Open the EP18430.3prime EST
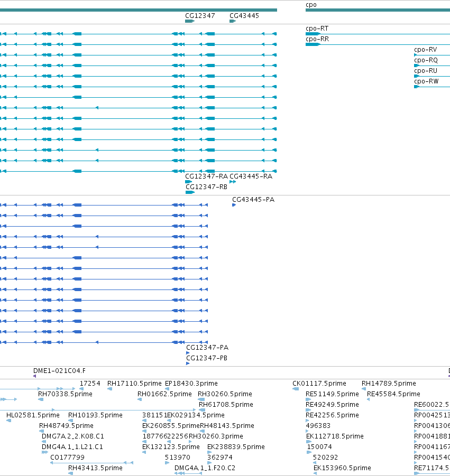The image size is (450, 476). tap(191, 384)
